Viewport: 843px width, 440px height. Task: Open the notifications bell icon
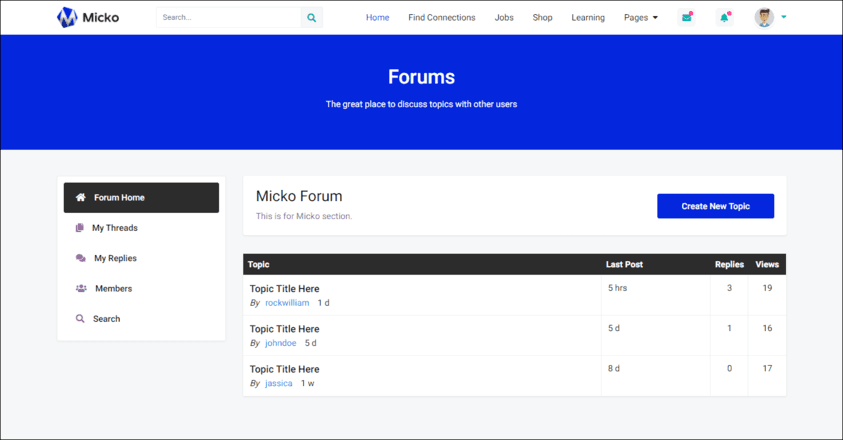(x=724, y=18)
